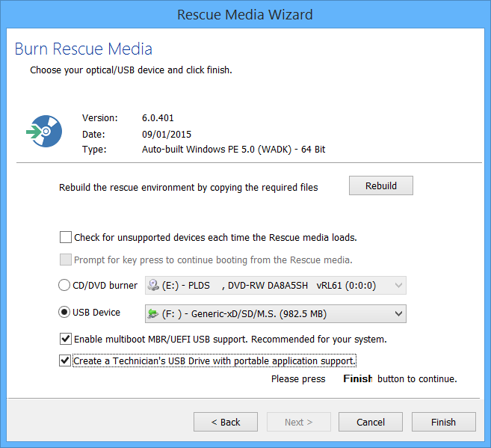Disable multiboot MBR/UEFI USB support
Image resolution: width=491 pixels, height=448 pixels.
66,340
